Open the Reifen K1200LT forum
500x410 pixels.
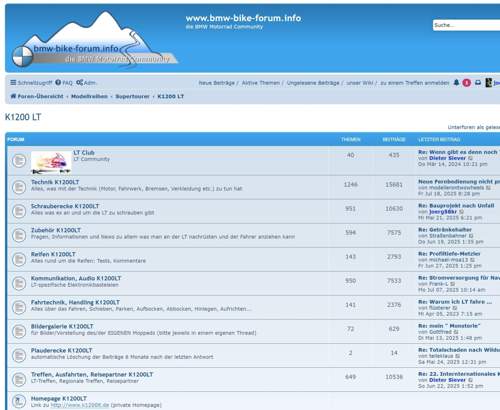(x=53, y=254)
